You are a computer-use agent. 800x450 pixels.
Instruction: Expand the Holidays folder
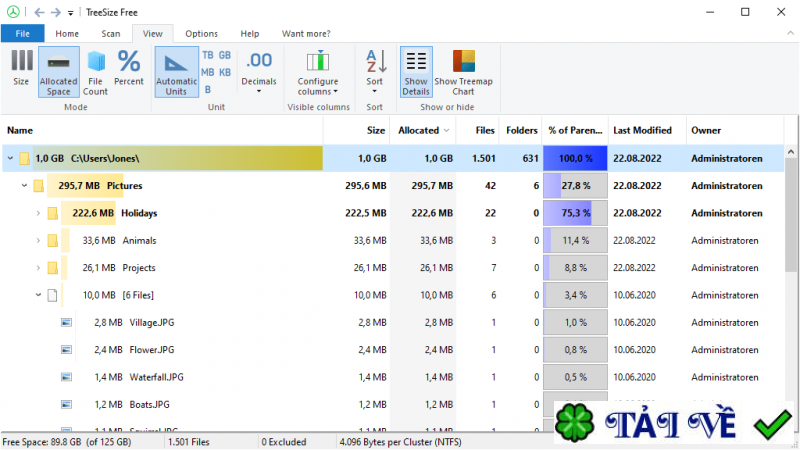pyautogui.click(x=38, y=213)
